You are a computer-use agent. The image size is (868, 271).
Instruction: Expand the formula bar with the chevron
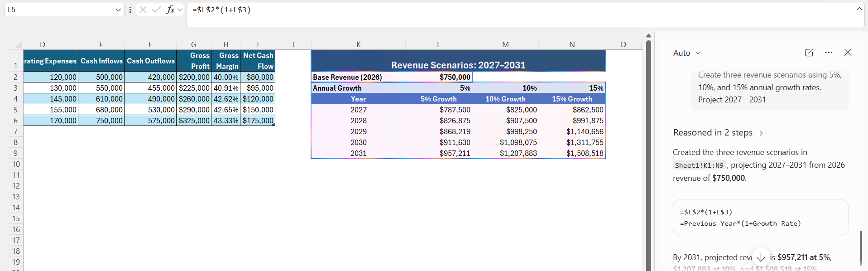[x=859, y=9]
